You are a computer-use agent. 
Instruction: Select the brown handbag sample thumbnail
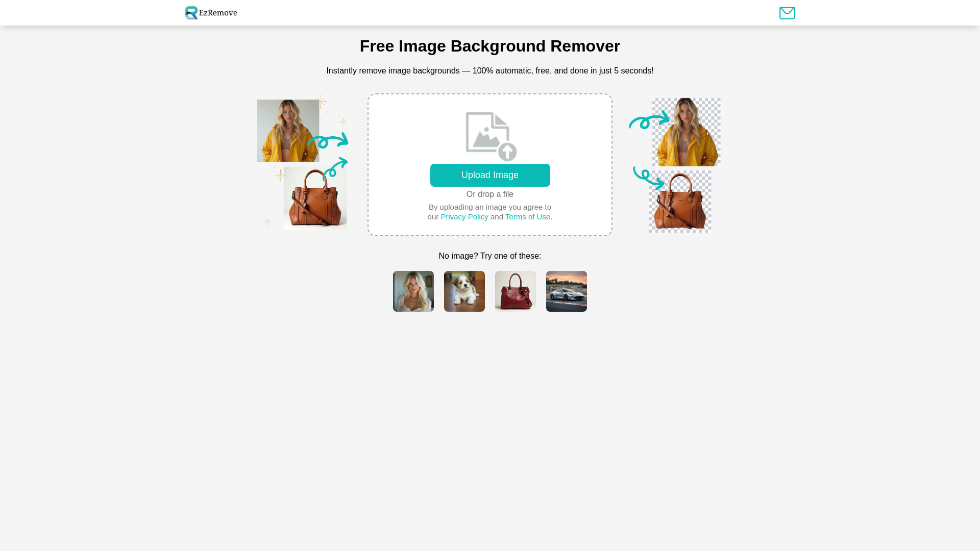tap(516, 291)
